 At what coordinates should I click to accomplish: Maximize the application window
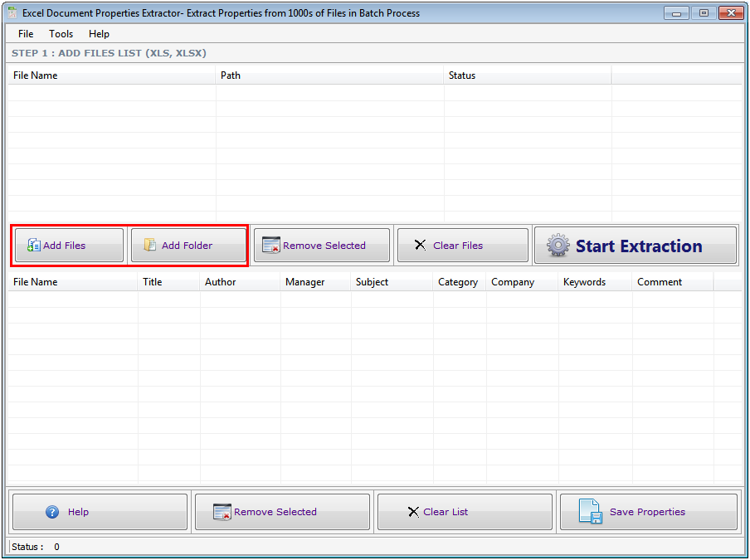coord(704,13)
